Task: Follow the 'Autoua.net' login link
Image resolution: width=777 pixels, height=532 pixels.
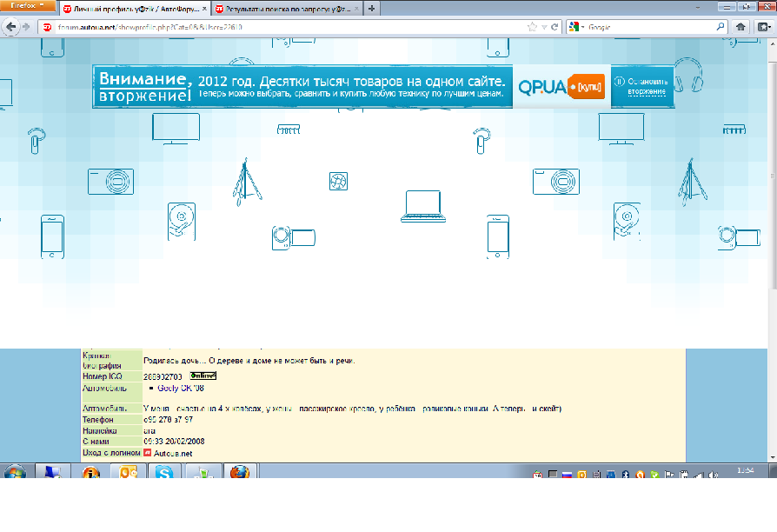Action: (x=174, y=453)
